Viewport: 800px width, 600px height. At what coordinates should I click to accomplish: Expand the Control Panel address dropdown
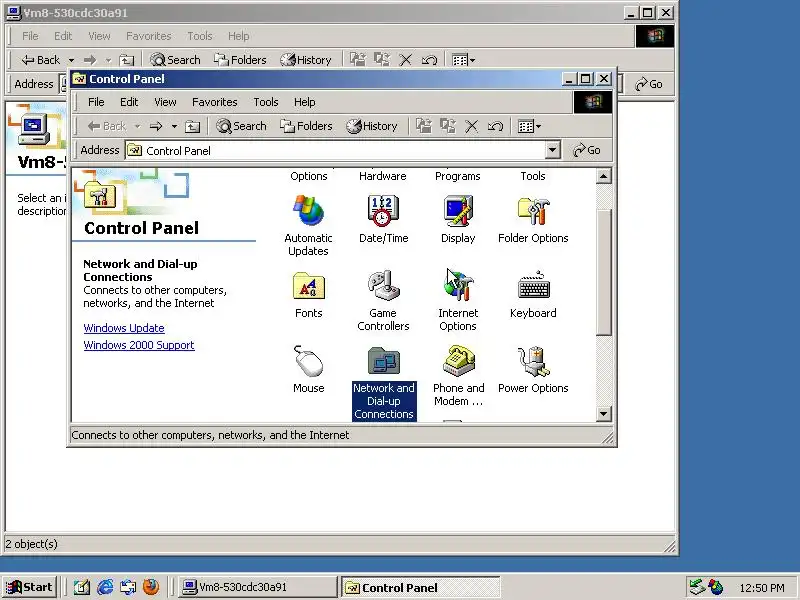point(552,151)
